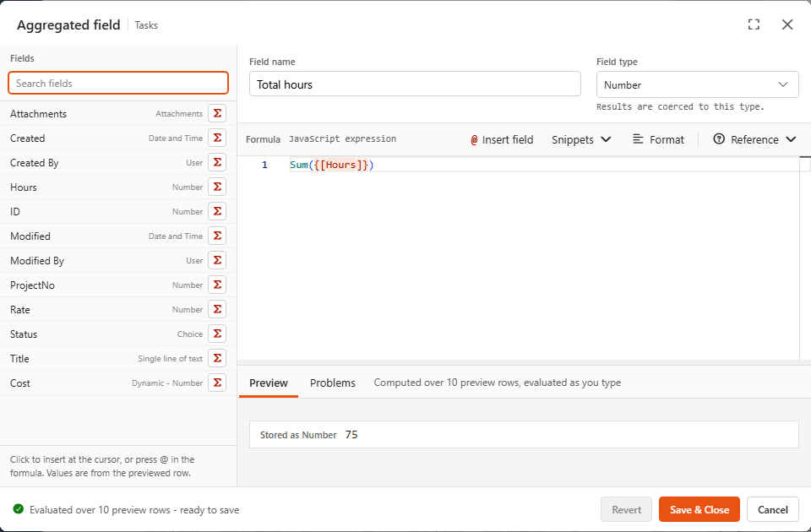Select the ProjectNo field name
Image resolution: width=811 pixels, height=532 pixels.
click(x=32, y=285)
